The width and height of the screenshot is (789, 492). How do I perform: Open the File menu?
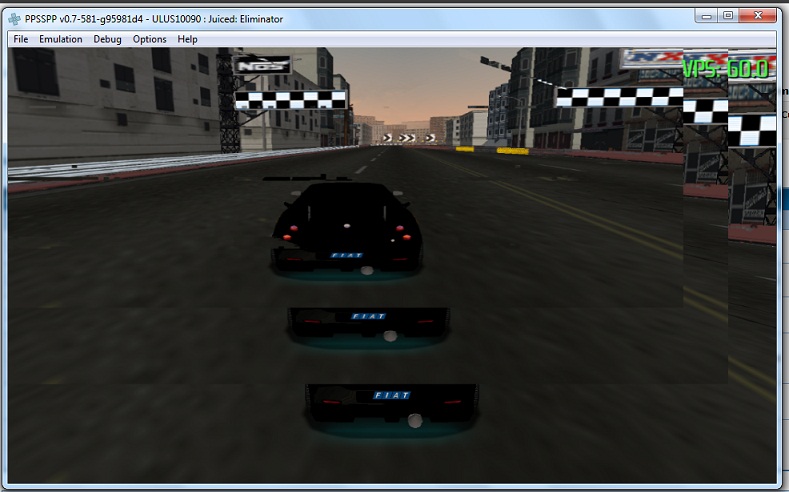coord(21,39)
